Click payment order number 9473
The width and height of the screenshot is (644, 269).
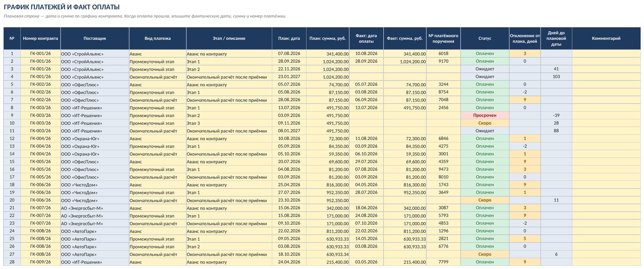coord(443,169)
